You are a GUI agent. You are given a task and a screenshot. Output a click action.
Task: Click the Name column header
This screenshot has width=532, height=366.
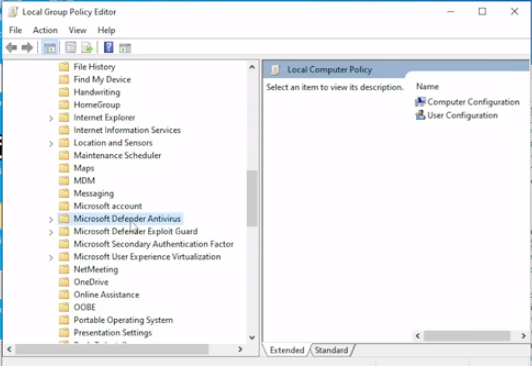click(x=428, y=86)
